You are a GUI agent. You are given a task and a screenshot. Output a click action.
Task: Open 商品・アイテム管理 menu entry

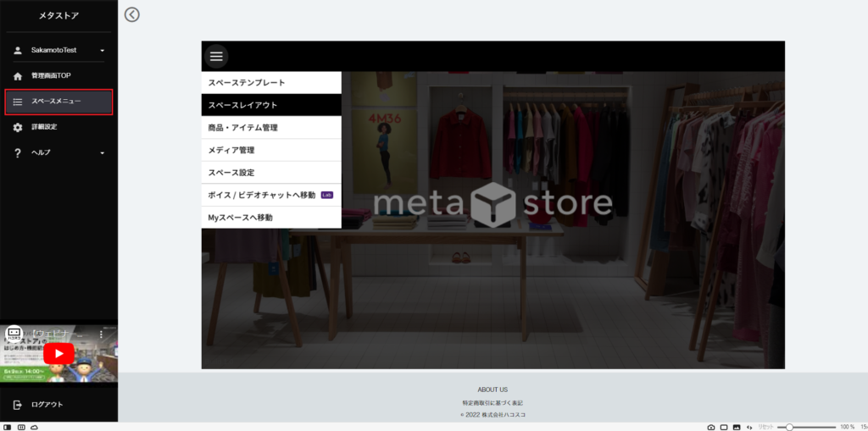pyautogui.click(x=271, y=128)
